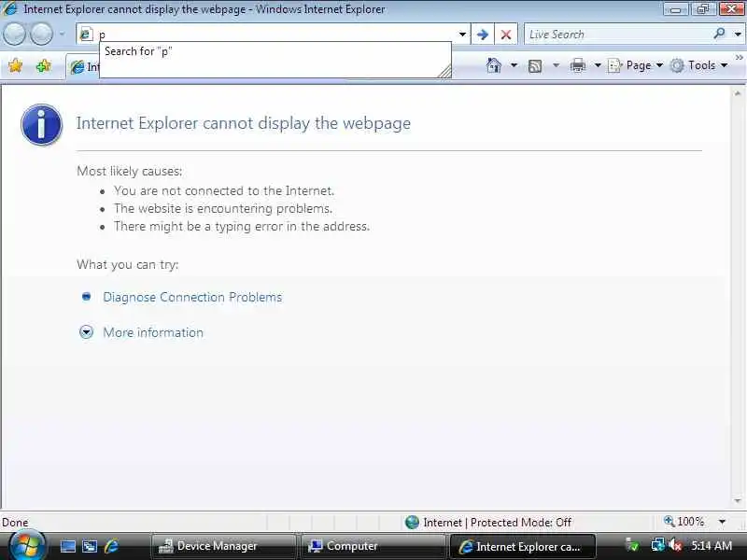Expand the address bar history dropdown
This screenshot has height=560, width=747.
[462, 35]
